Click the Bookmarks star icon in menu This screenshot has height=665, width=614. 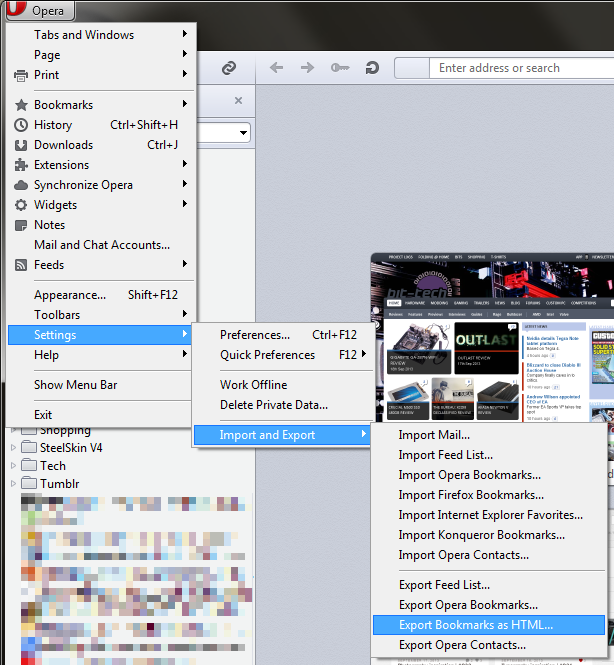[21, 105]
